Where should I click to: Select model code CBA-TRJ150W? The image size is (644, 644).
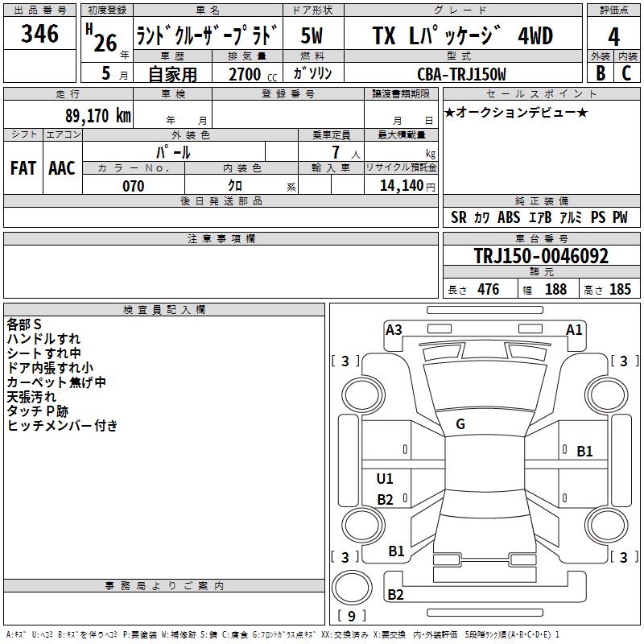point(461,74)
